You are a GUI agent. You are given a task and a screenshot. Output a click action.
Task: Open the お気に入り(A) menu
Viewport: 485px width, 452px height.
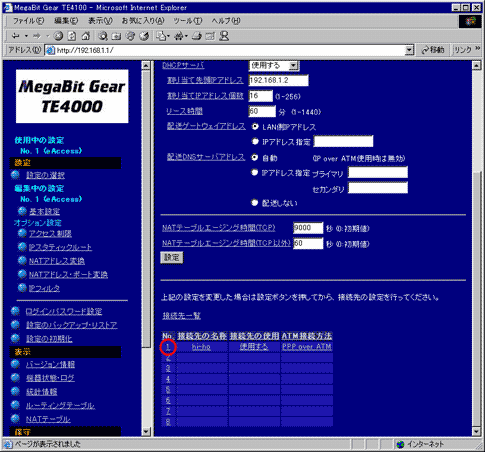tap(143, 21)
